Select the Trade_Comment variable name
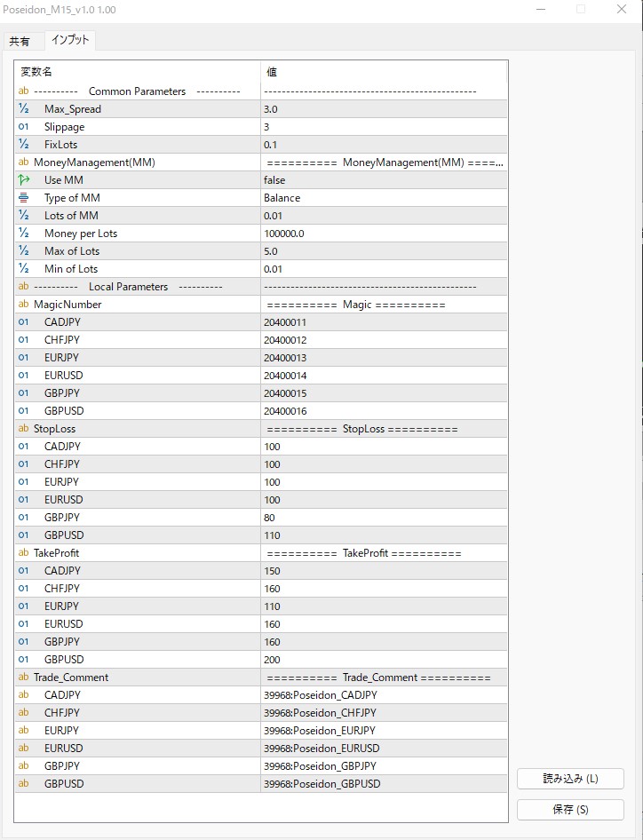Viewport: 643px width, 840px height. (x=71, y=678)
